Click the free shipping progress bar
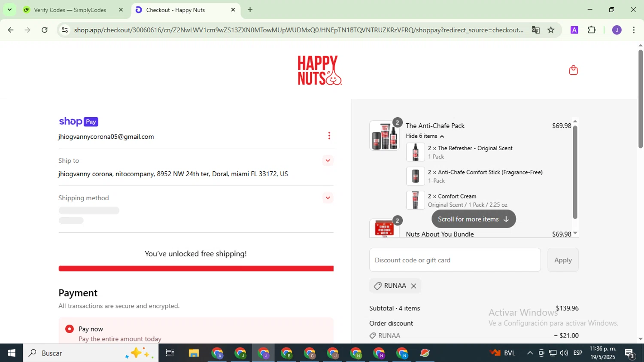Screen dimensions: 644x362 [x=196, y=269]
